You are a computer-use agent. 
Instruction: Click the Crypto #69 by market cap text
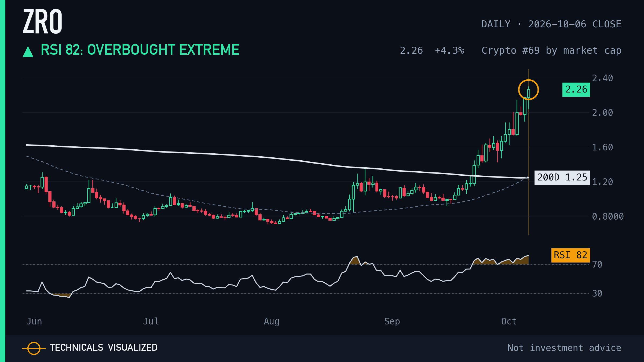click(551, 51)
